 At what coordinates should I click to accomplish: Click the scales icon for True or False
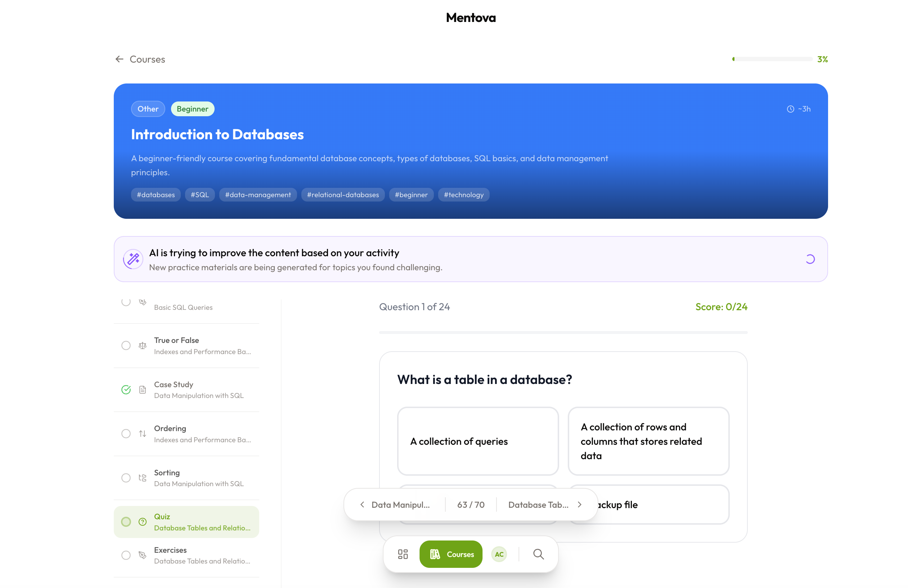coord(142,345)
